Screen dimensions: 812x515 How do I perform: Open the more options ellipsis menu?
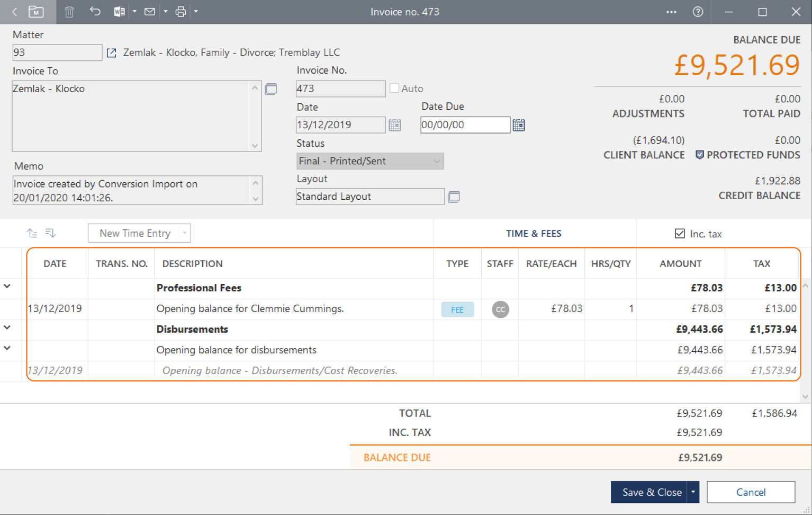(x=671, y=12)
